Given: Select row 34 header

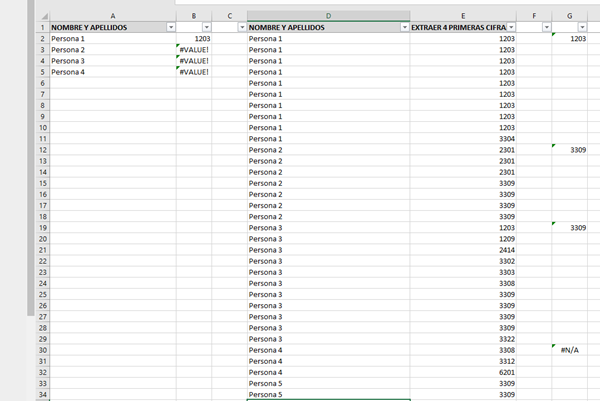Looking at the screenshot, I should tap(42, 394).
